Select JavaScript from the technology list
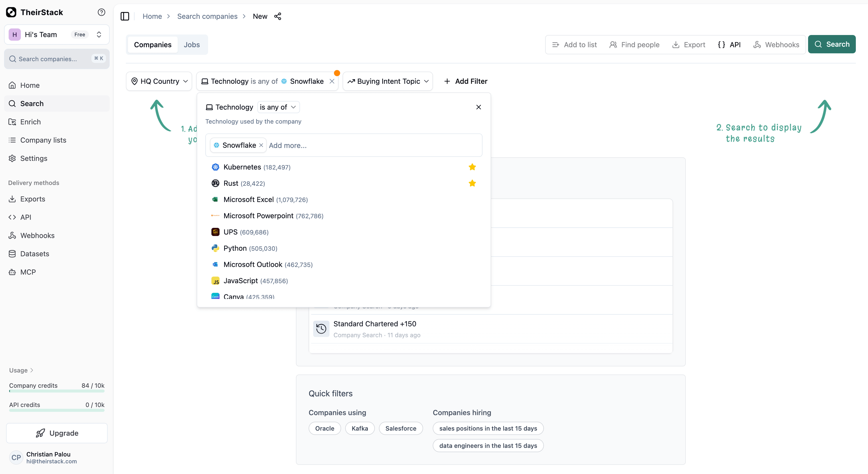This screenshot has height=474, width=868. click(x=344, y=281)
